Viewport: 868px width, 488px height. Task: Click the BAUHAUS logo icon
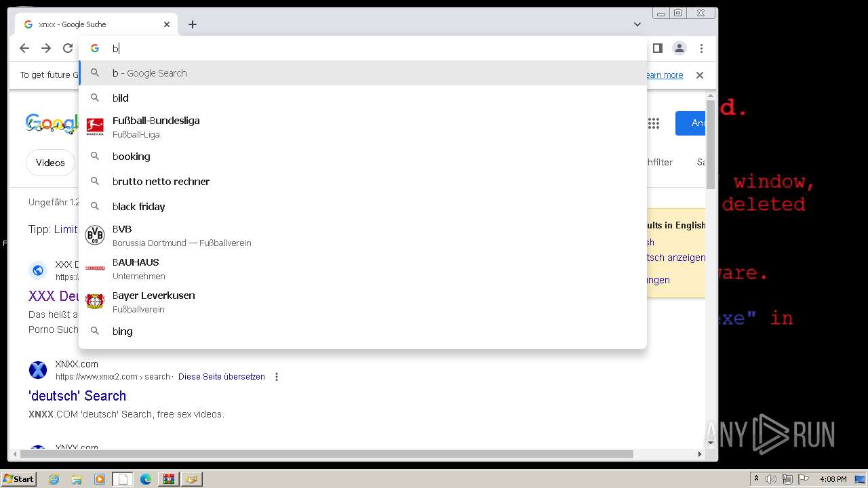click(95, 268)
